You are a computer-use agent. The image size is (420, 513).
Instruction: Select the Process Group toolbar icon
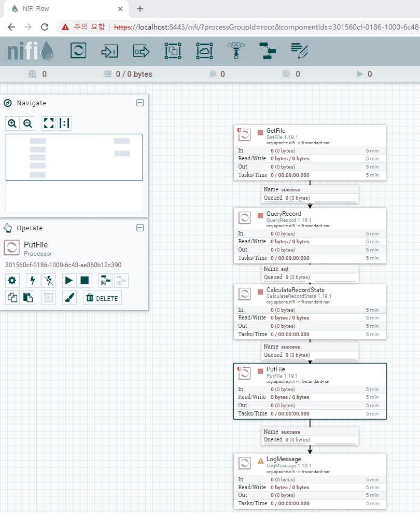pos(173,51)
